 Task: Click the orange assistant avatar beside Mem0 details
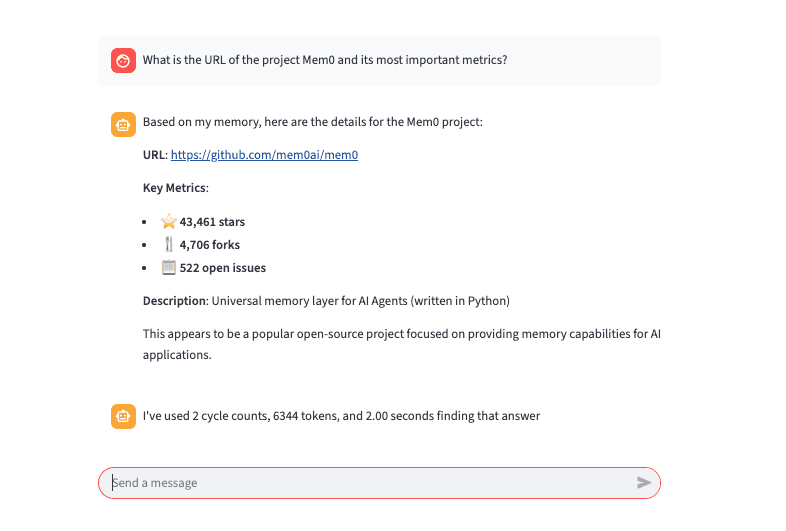(123, 124)
